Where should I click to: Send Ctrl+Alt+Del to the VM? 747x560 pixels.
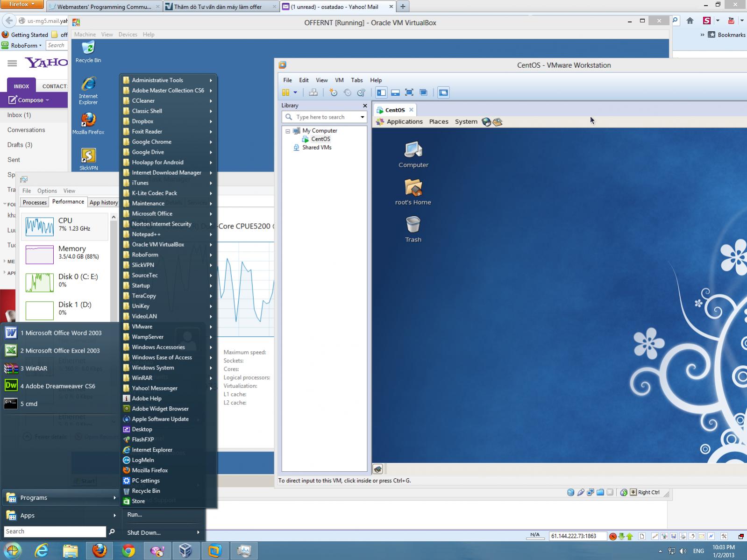[x=313, y=92]
